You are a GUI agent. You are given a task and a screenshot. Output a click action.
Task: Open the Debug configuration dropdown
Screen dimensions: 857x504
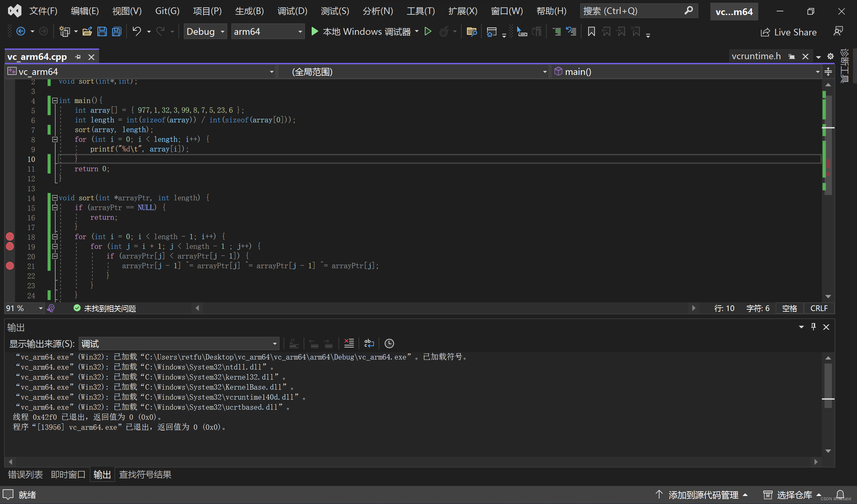(205, 32)
